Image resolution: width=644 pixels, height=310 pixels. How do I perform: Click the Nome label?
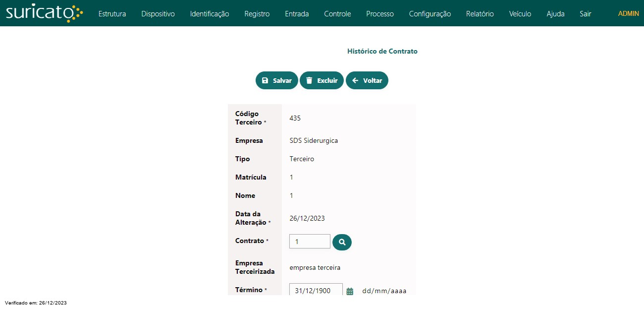(x=245, y=195)
